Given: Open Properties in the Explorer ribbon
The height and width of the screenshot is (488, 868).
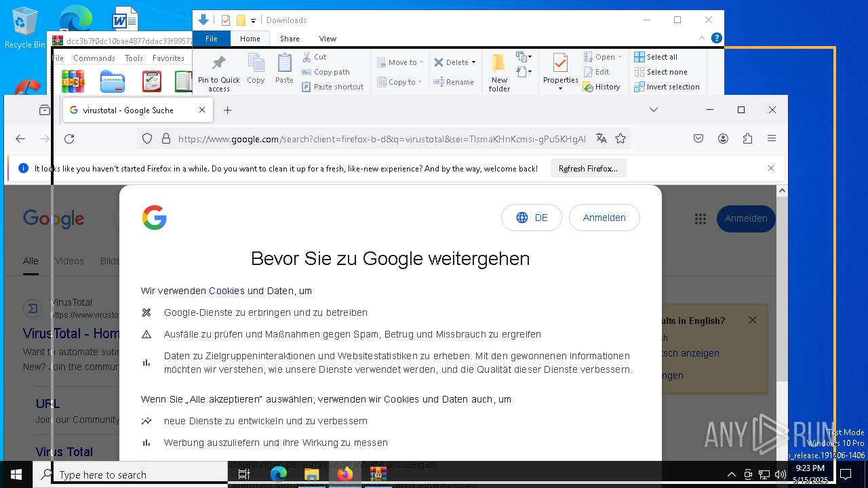Looking at the screenshot, I should coord(560,72).
